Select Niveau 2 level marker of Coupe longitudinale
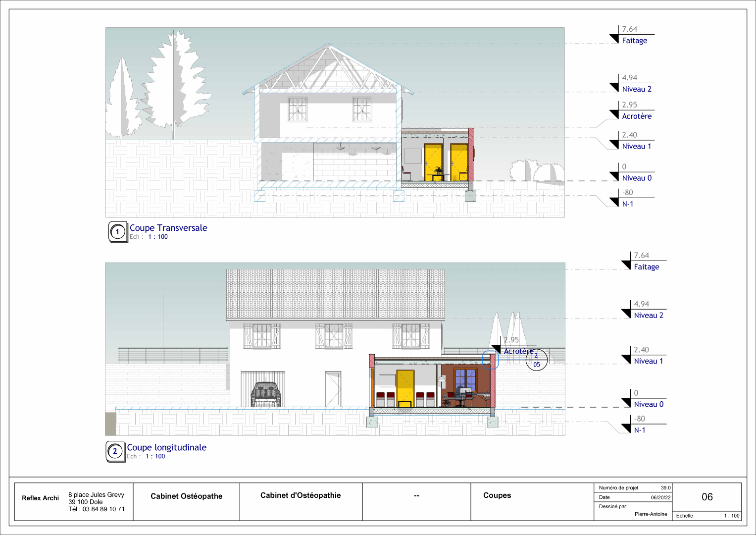 pos(648,316)
